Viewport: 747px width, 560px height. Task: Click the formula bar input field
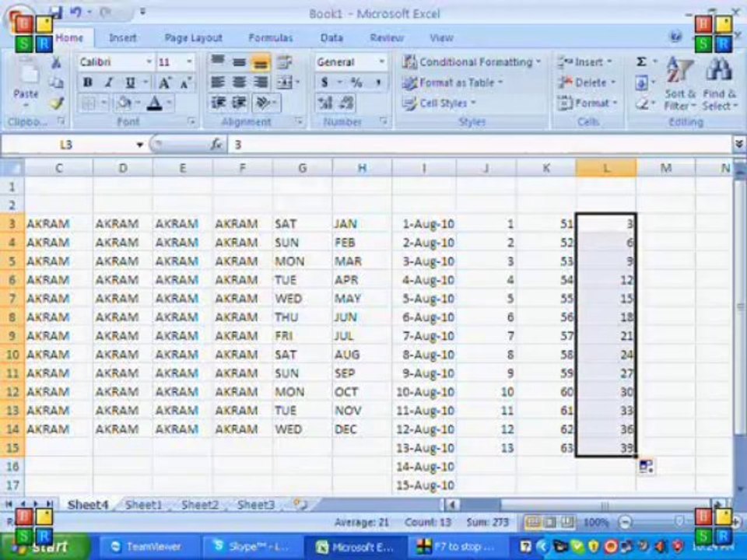(480, 145)
